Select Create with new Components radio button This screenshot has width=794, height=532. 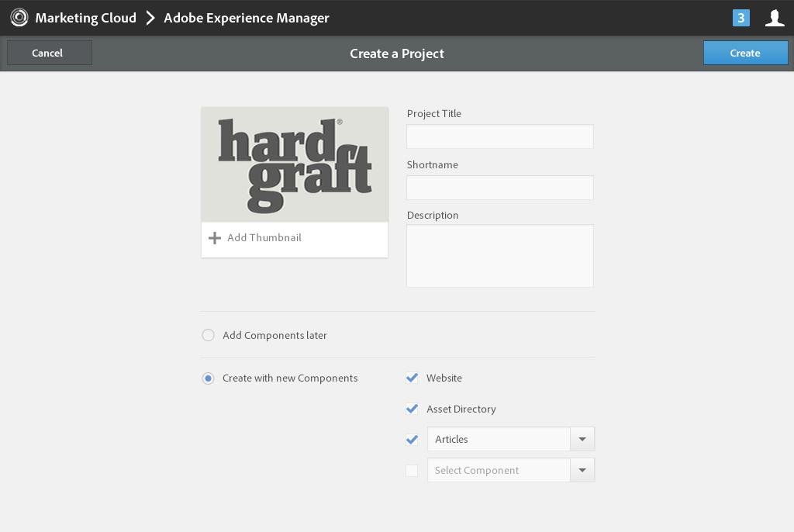coord(208,378)
